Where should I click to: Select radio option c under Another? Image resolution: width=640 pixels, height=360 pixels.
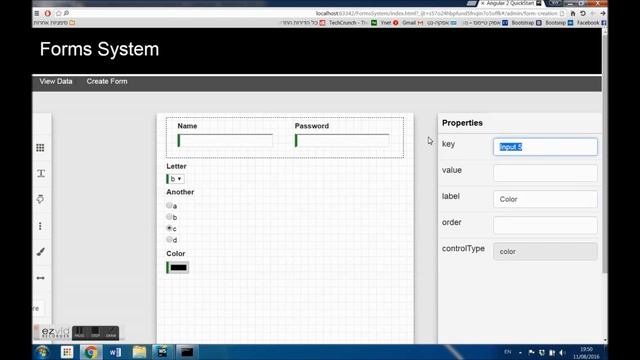click(x=169, y=228)
